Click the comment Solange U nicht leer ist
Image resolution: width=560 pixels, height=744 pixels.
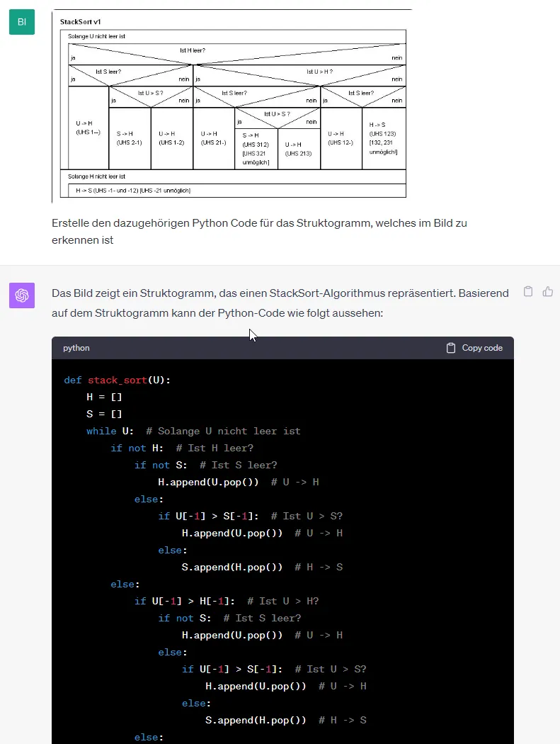pyautogui.click(x=223, y=431)
